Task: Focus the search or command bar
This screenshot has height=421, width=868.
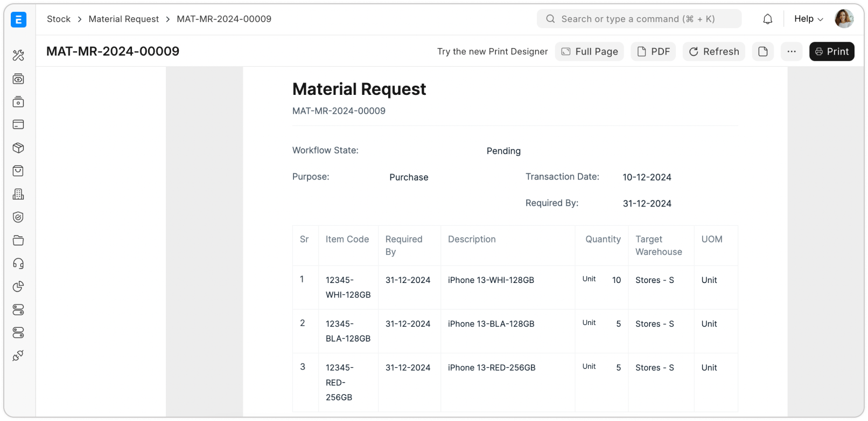Action: coord(639,19)
